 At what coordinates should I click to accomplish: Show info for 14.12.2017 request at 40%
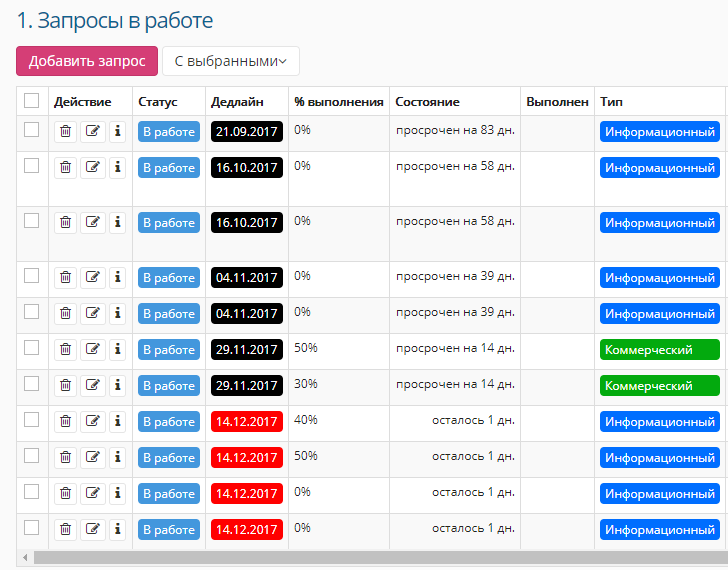pyautogui.click(x=117, y=422)
